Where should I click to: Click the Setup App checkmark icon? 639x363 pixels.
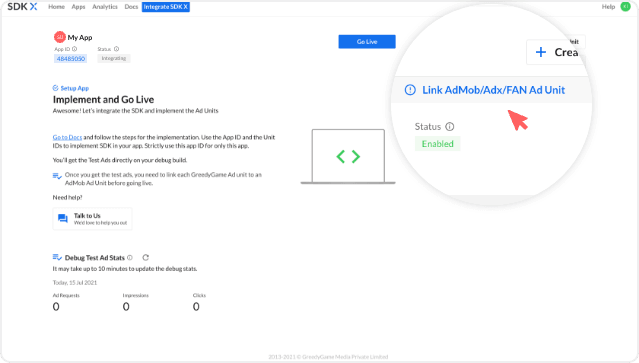55,88
